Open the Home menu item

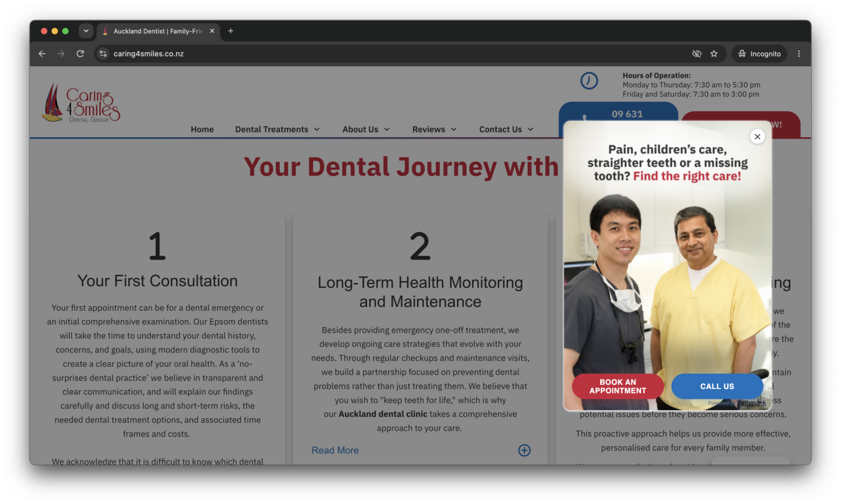(203, 130)
